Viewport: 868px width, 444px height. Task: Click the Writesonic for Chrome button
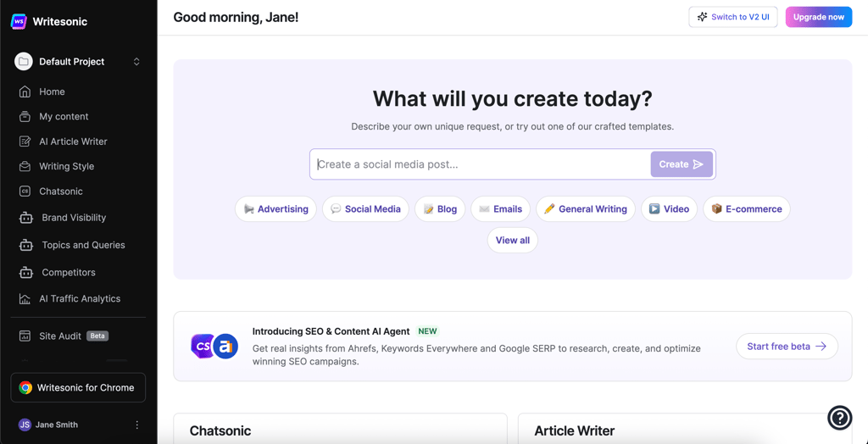[x=78, y=387]
